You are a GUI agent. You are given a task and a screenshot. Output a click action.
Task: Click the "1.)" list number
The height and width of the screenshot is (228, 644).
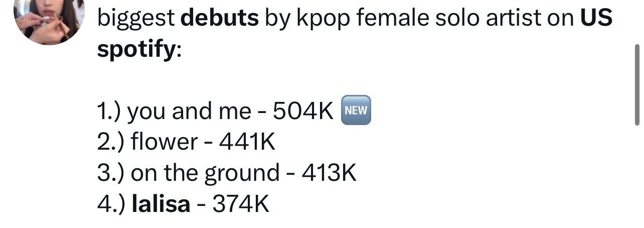pos(109,111)
